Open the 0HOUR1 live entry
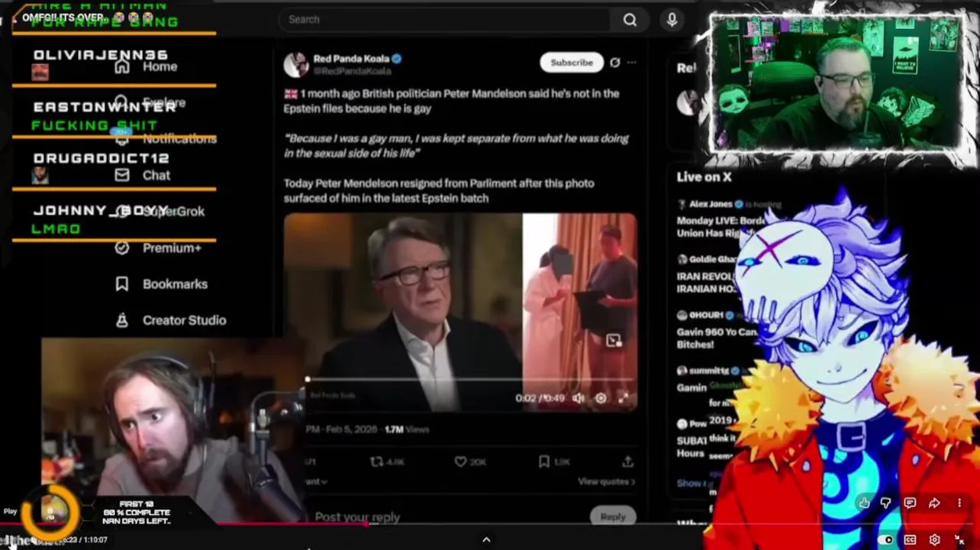The image size is (980, 550). (717, 328)
